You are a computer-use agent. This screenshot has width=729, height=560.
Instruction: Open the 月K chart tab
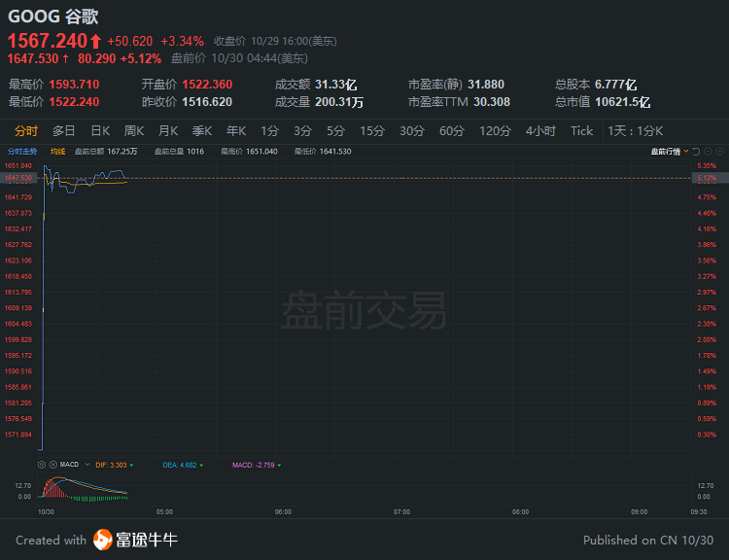(168, 131)
